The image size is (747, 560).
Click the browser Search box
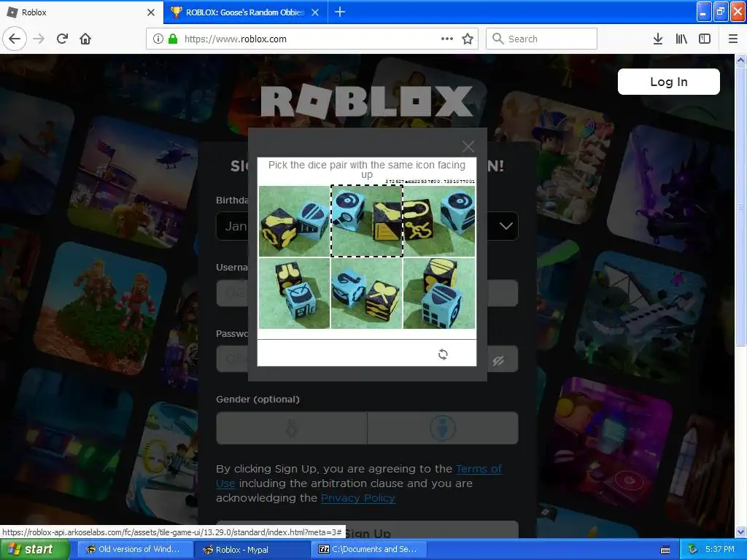click(x=542, y=39)
